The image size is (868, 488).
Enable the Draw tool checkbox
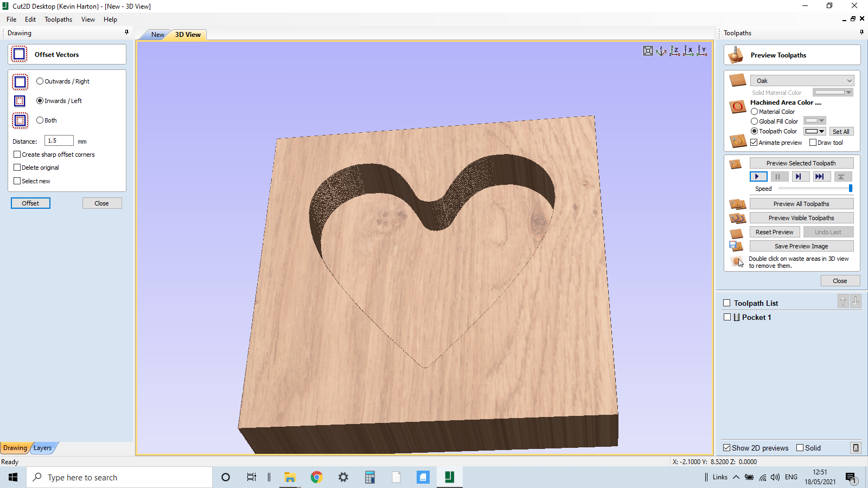click(x=826, y=143)
